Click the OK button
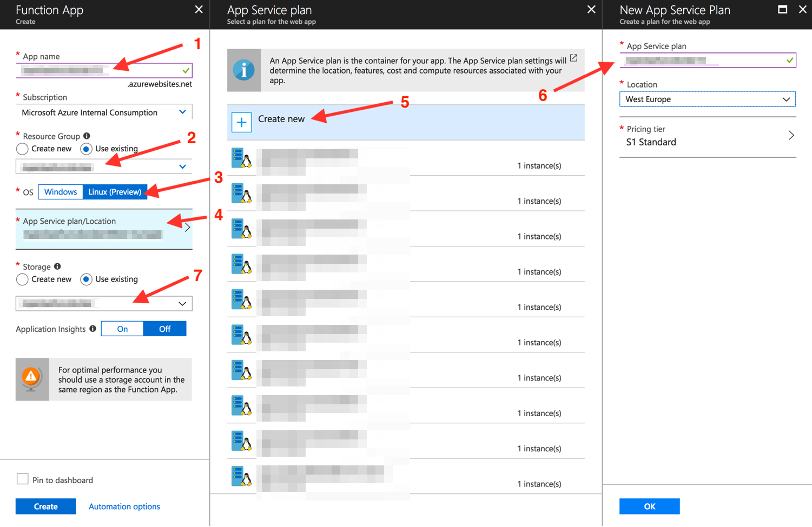The width and height of the screenshot is (812, 527). pyautogui.click(x=649, y=506)
